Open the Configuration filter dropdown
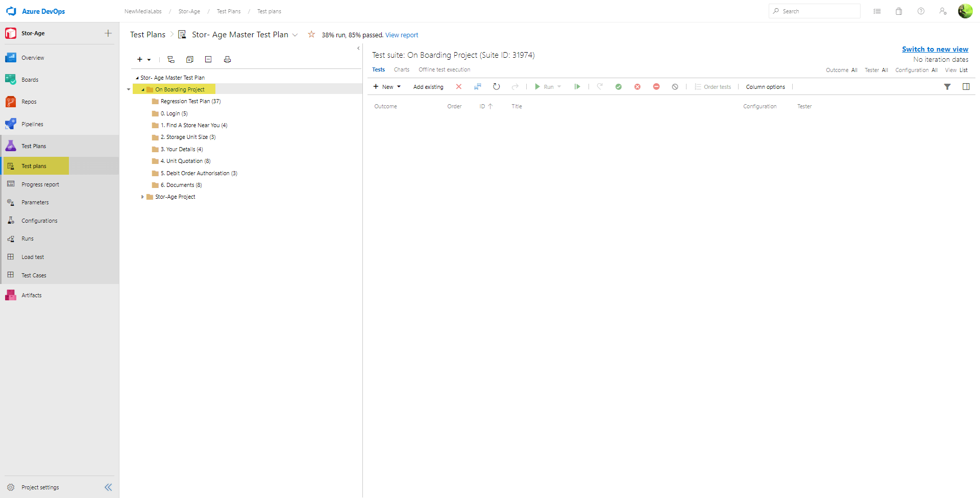The height and width of the screenshot is (498, 980). 916,70
